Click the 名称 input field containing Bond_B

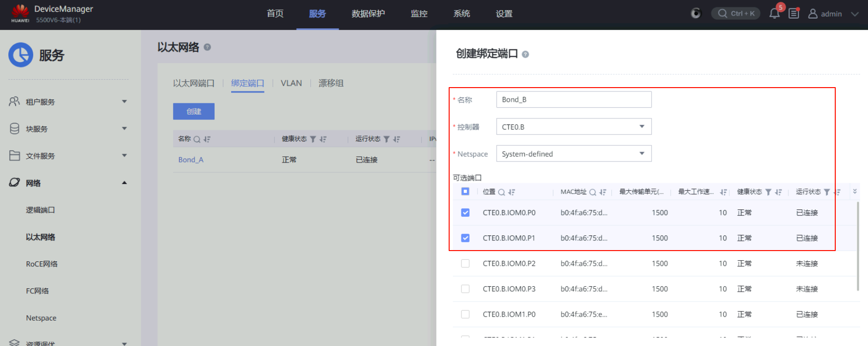[x=573, y=100]
